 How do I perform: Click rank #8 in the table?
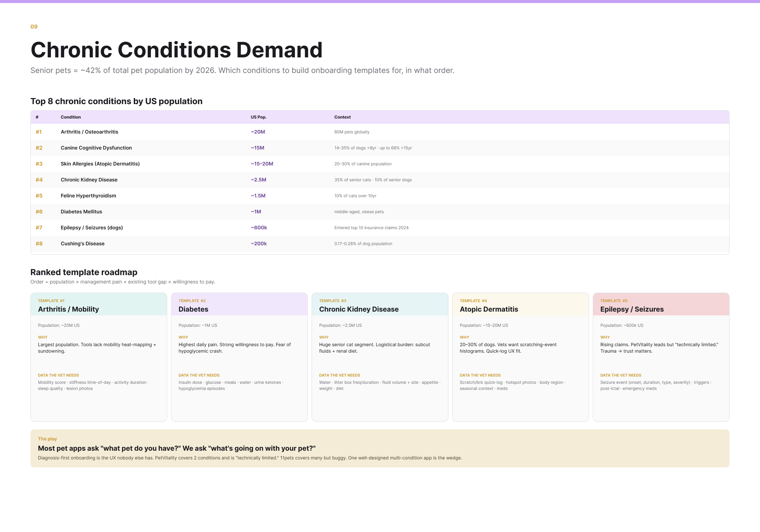39,244
